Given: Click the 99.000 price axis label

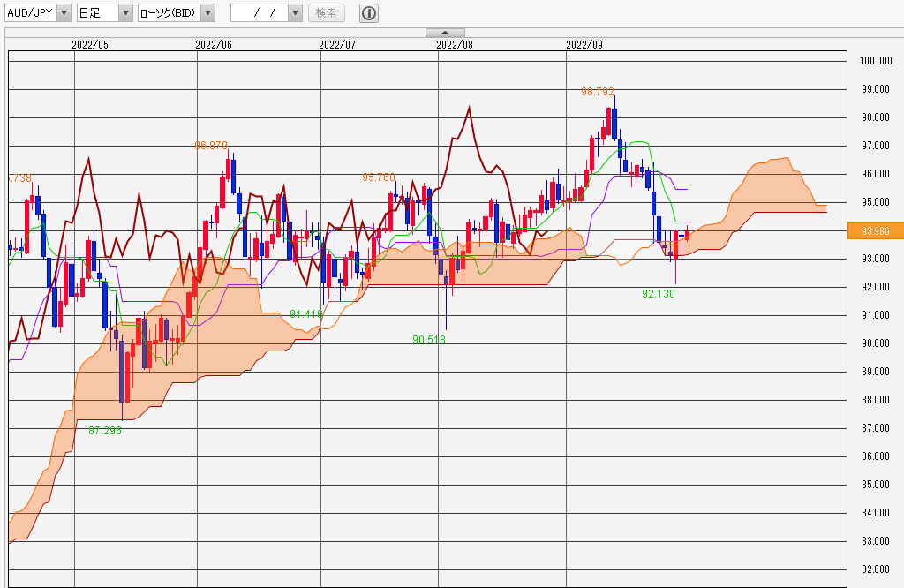Looking at the screenshot, I should [x=876, y=89].
